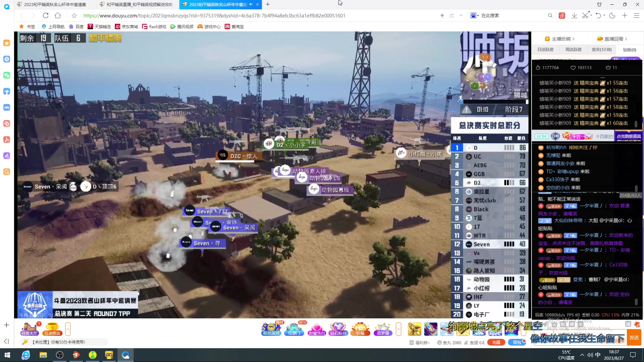Image resolution: width=644 pixels, height=362 pixels.
Task: Select the 贵宾(1238) tab
Action: 601,50
